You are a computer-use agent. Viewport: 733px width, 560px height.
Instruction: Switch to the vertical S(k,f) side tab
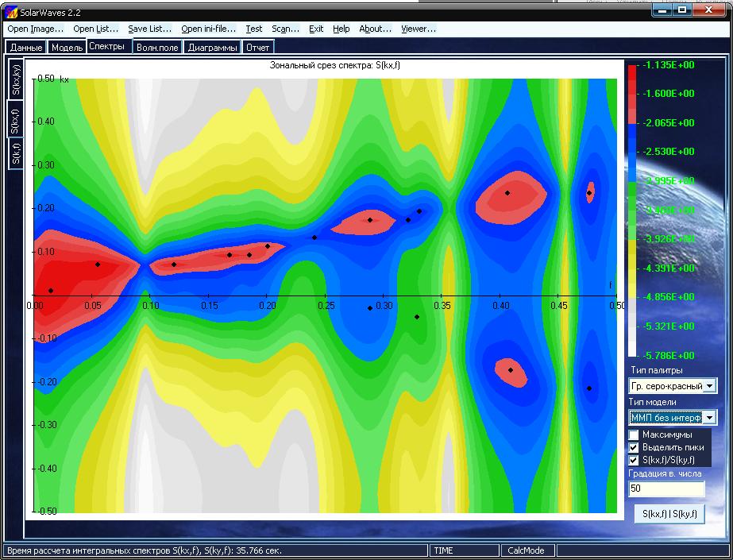click(x=15, y=153)
